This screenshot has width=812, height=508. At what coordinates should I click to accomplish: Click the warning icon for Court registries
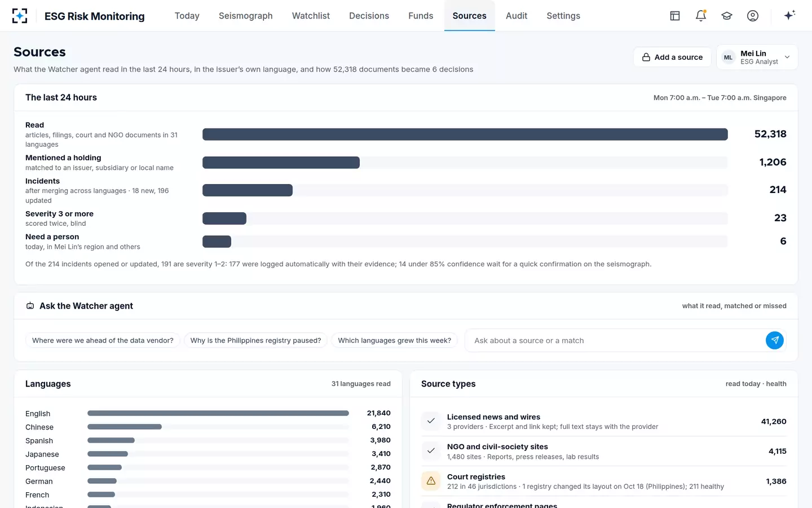pyautogui.click(x=431, y=481)
